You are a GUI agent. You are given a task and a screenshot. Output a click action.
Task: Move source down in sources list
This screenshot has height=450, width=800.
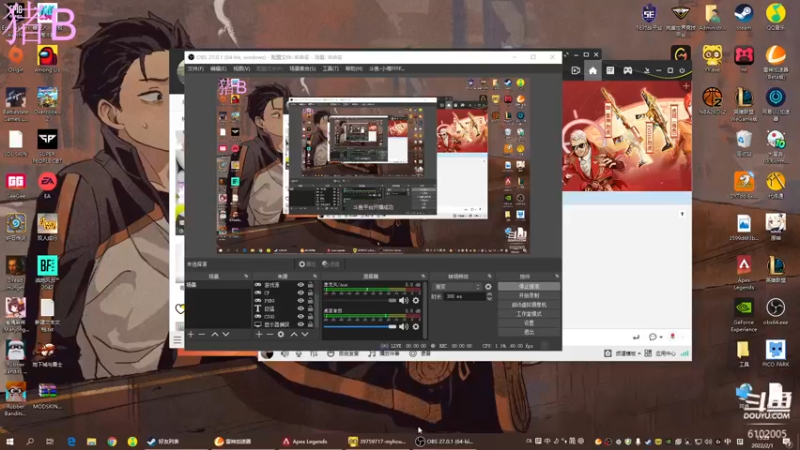tap(305, 334)
